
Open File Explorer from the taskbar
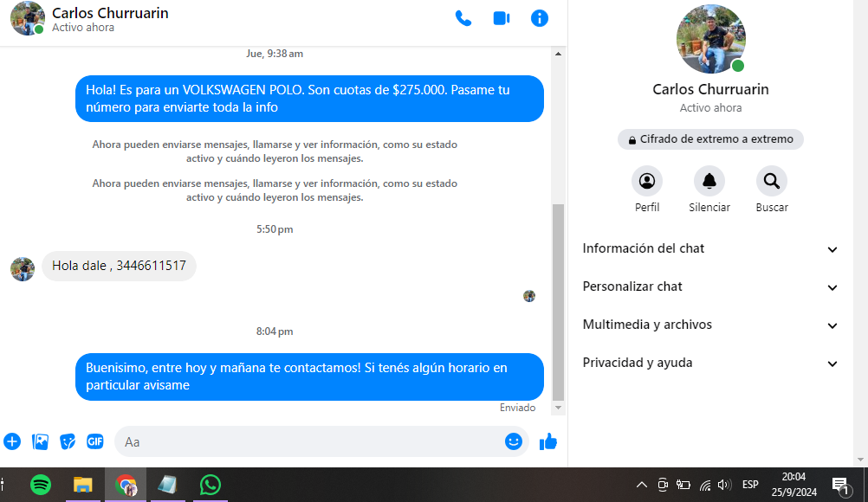pos(82,485)
